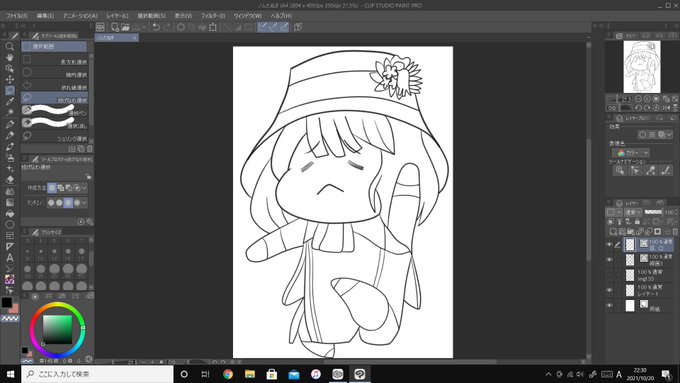Screen dimensions: 680x383
Task: Choose the 投げなわ選択 lasso sub tool
Action: (55, 98)
